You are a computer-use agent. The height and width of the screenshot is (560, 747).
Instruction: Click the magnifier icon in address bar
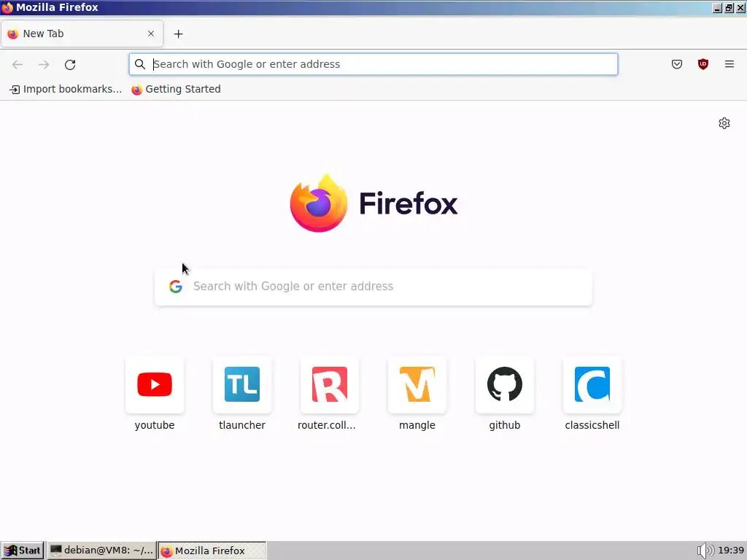click(x=139, y=64)
